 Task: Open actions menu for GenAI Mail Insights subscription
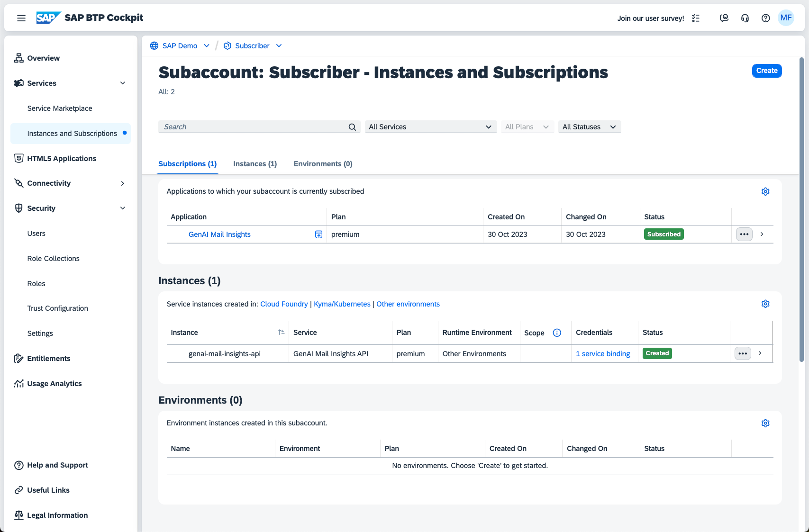coord(744,234)
